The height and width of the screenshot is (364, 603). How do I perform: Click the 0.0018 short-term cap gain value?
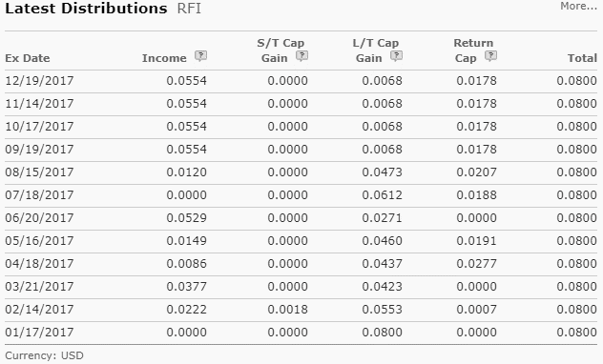(287, 310)
